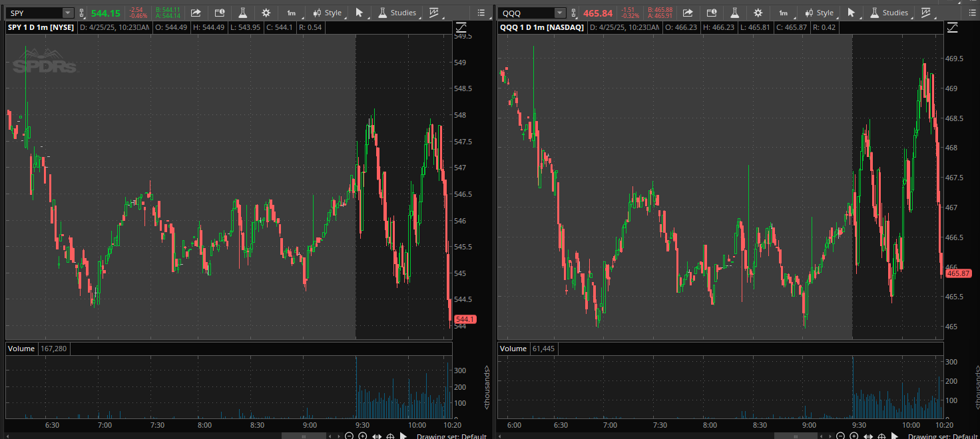Click the SPY symbol input field
The height and width of the screenshot is (439, 980).
pyautogui.click(x=35, y=13)
